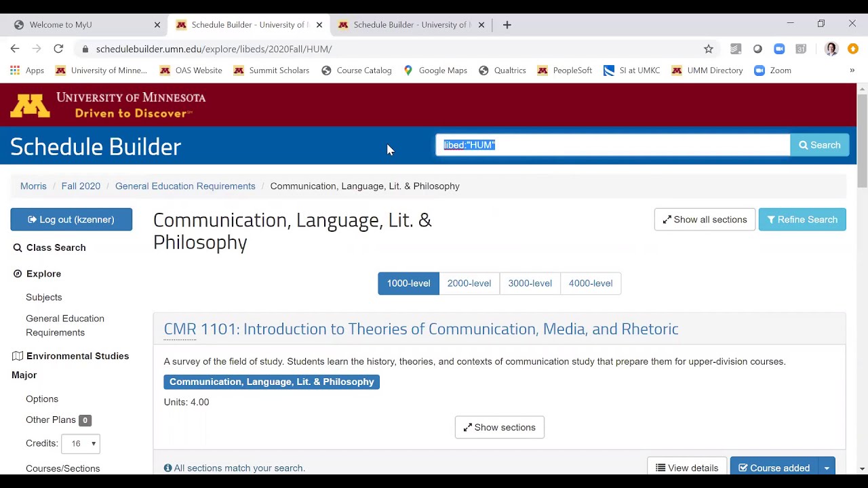Screen dimensions: 868x488
Task: Close the third Schedule Builder tab
Action: click(481, 25)
